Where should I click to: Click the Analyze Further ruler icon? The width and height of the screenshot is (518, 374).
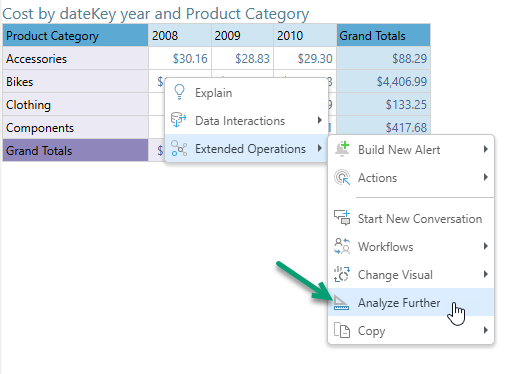(341, 302)
